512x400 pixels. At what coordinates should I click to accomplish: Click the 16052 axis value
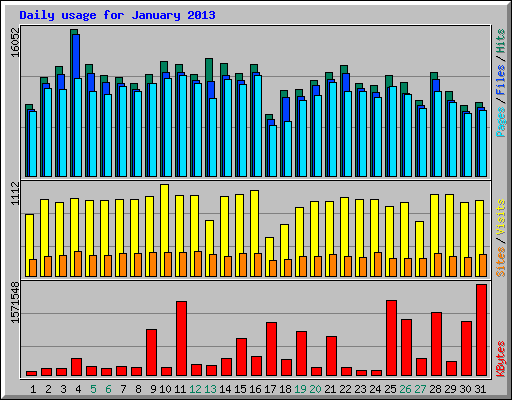point(15,42)
